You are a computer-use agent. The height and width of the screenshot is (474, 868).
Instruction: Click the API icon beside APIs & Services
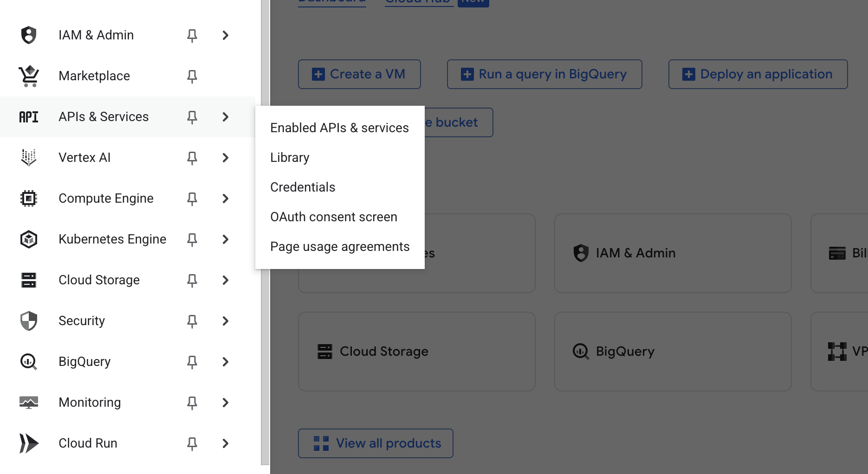[29, 117]
